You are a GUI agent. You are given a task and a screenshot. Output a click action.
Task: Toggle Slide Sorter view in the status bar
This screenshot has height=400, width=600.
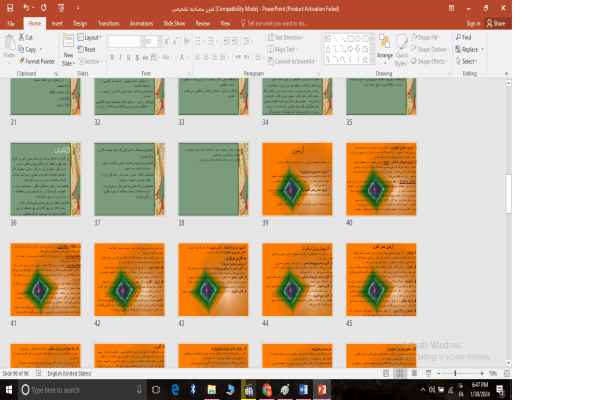(x=399, y=373)
